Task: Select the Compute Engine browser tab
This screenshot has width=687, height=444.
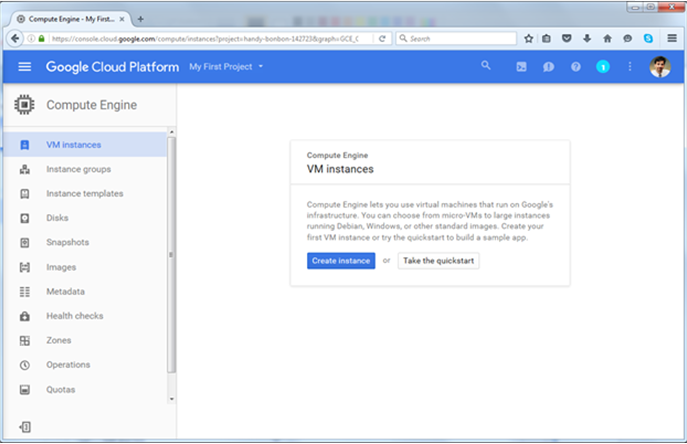Action: pos(71,19)
